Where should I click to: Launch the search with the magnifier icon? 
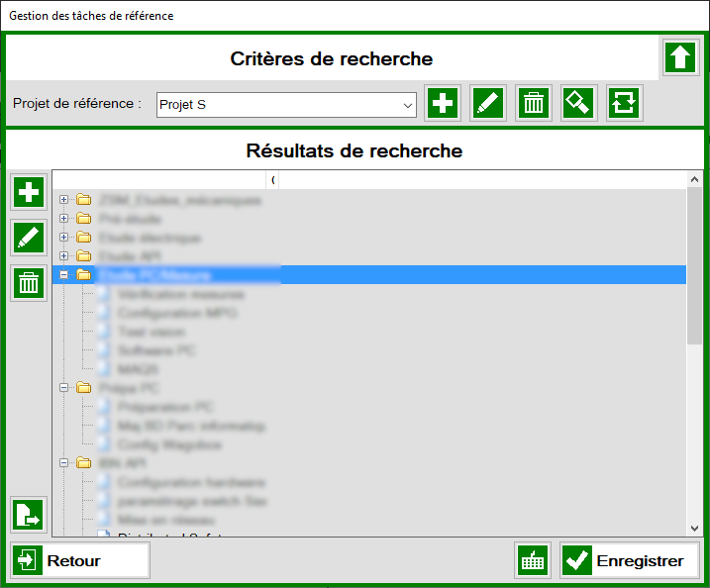click(x=578, y=103)
